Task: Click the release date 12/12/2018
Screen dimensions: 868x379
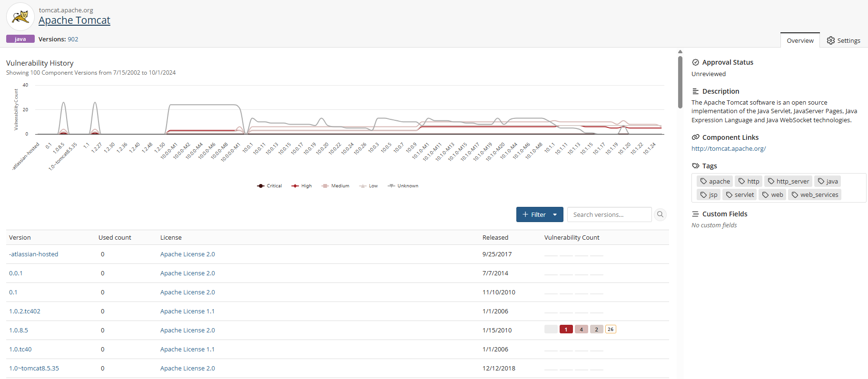Action: coord(499,368)
